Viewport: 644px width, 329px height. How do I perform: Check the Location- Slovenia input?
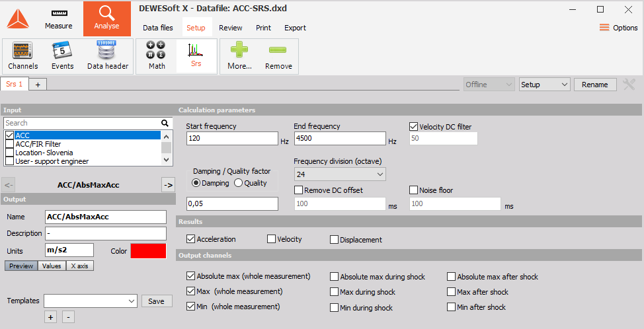pos(9,153)
